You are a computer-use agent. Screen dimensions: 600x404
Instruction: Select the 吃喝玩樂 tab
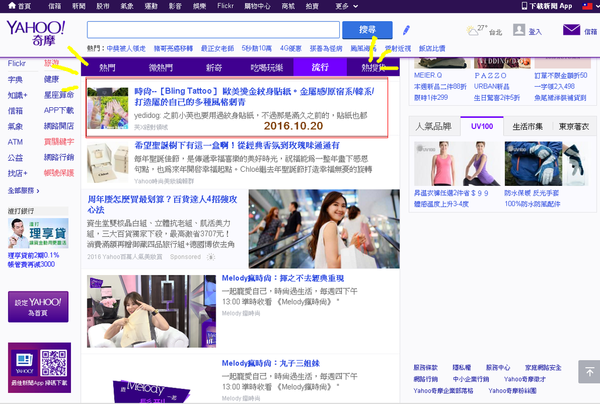(267, 68)
